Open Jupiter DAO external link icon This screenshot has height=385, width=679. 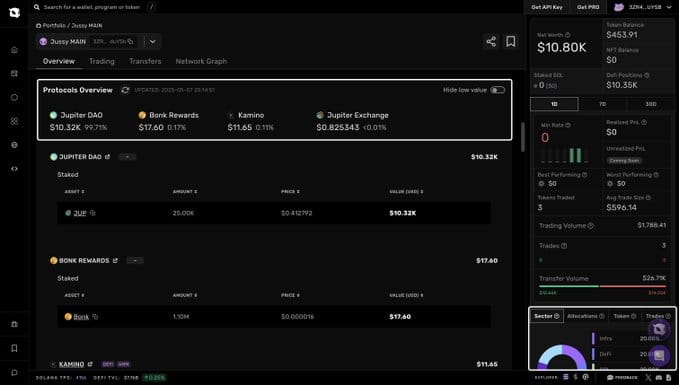107,157
